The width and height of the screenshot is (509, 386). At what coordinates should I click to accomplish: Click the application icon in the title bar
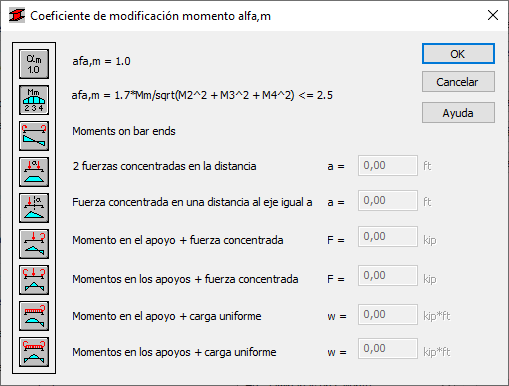point(17,16)
